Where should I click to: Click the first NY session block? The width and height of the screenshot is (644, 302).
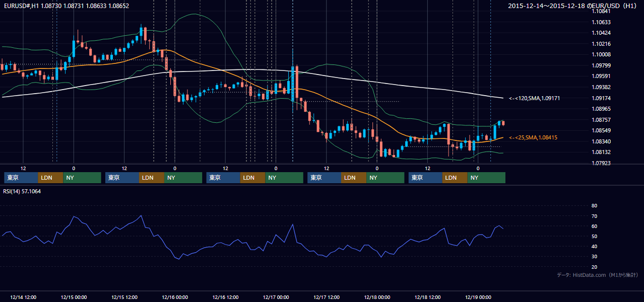pyautogui.click(x=82, y=178)
